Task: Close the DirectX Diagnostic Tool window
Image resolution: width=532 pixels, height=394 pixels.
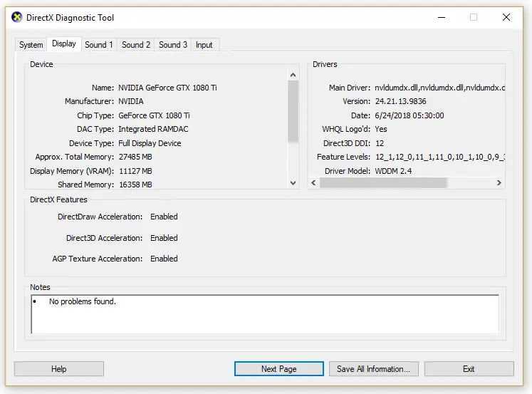Action: [x=506, y=17]
